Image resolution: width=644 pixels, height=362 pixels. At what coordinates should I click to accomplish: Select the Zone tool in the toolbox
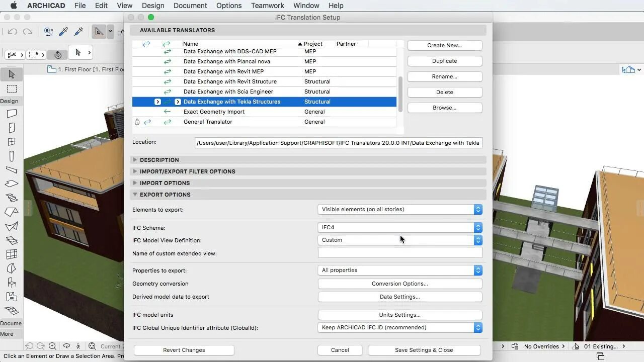coord(12,297)
